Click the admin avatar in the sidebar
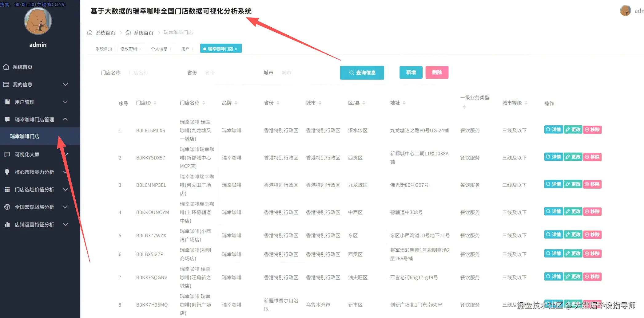 (x=38, y=21)
